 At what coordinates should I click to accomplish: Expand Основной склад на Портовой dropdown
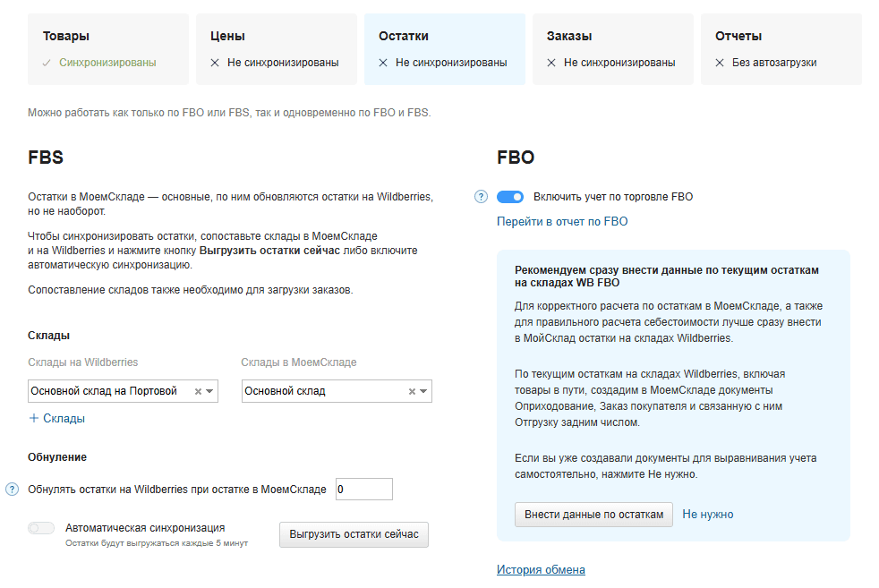click(209, 391)
